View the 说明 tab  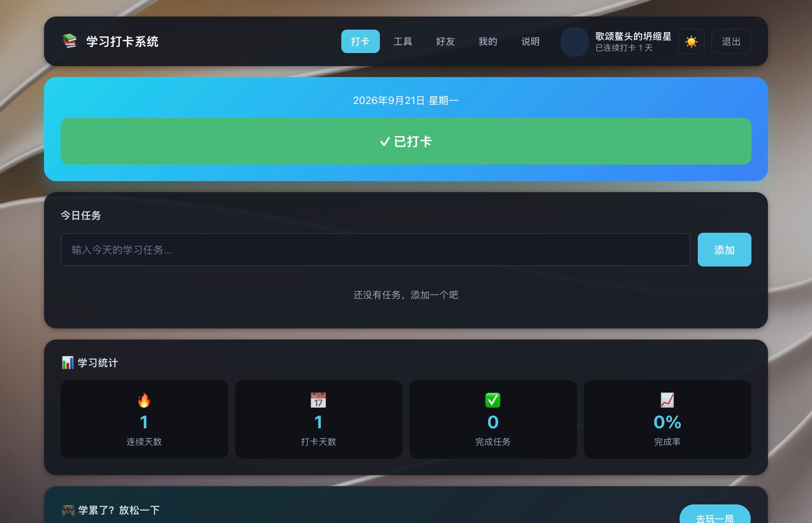coord(531,41)
